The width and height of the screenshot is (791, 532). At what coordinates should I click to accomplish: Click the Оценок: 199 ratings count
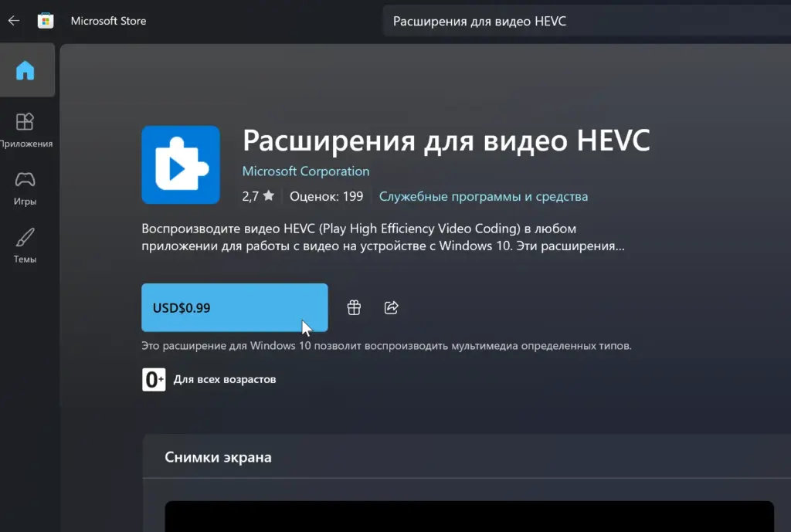(327, 196)
